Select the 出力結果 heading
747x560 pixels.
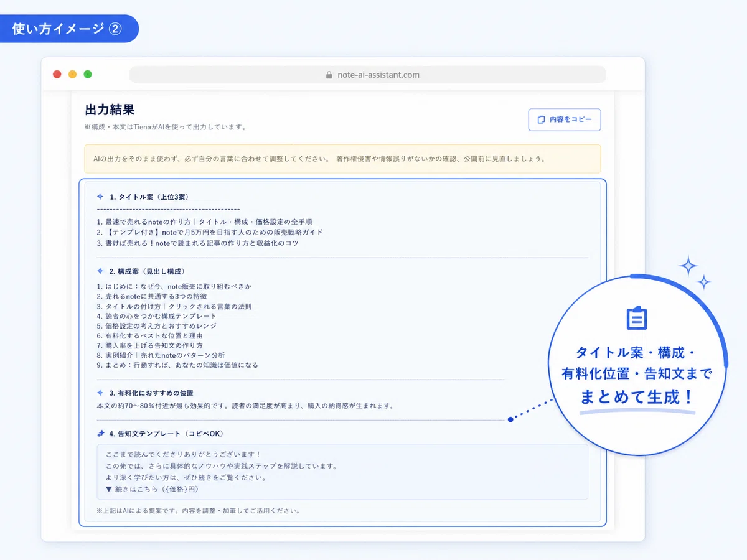110,110
